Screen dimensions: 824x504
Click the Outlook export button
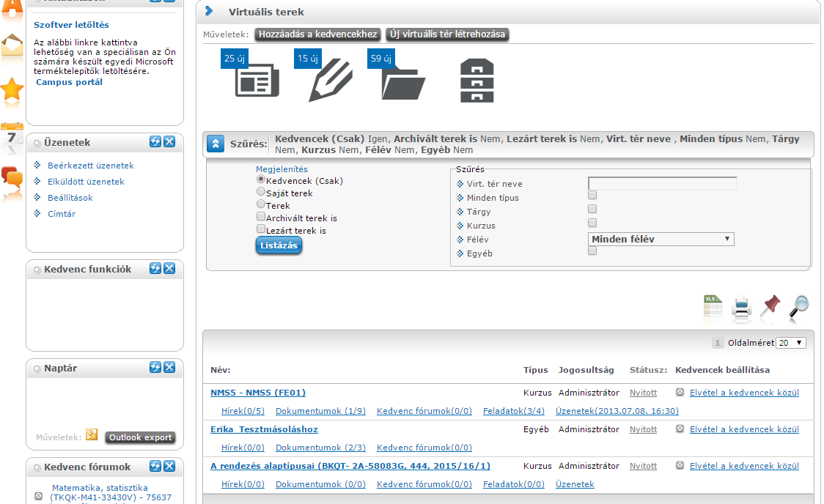pyautogui.click(x=140, y=437)
